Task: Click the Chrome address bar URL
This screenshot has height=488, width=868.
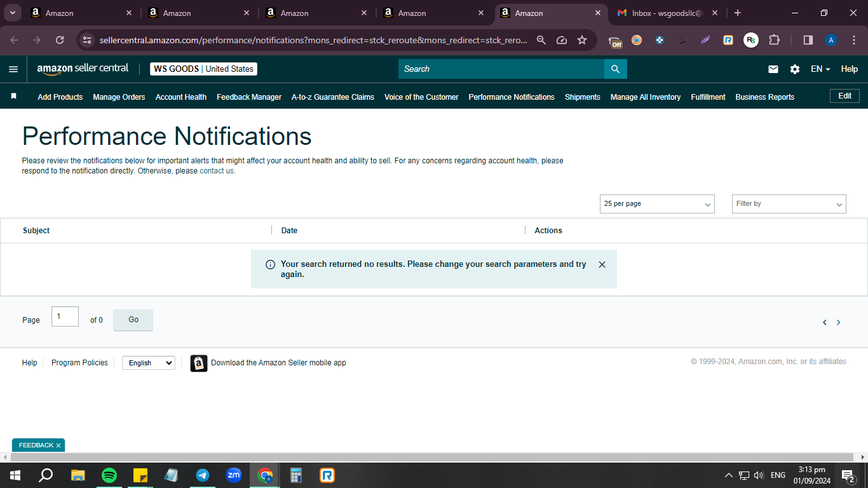Action: tap(313, 40)
